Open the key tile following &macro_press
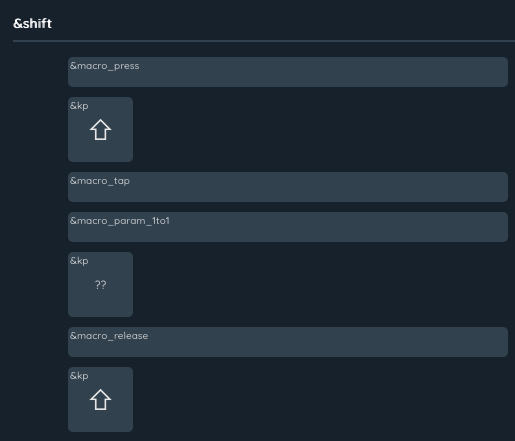The width and height of the screenshot is (515, 441). pos(100,130)
